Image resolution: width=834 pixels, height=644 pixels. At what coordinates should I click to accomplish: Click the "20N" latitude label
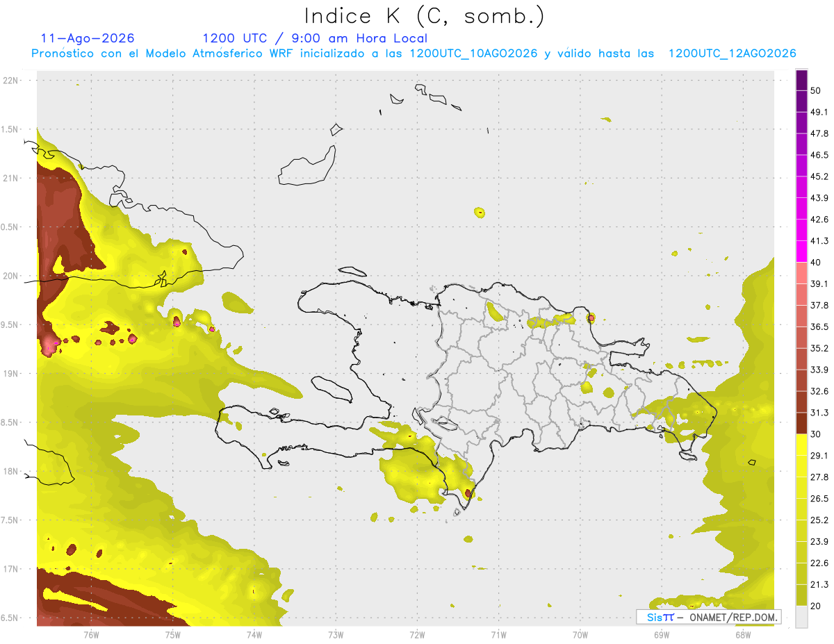pos(12,276)
